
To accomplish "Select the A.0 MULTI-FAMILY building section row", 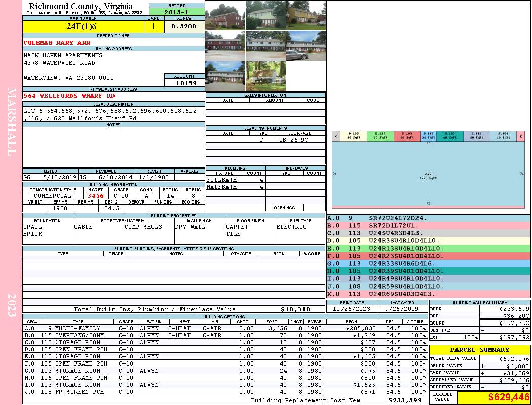I will 224,328.
